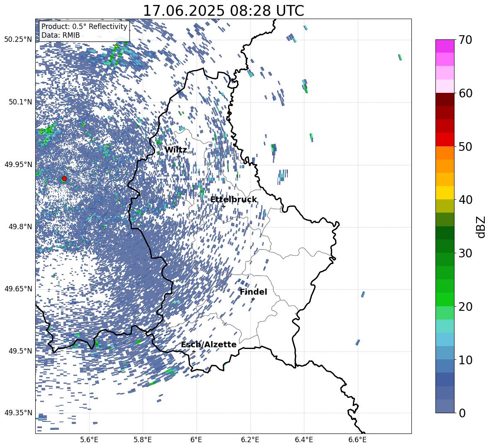Click the dBZ colorbar axis label
The height and width of the screenshot is (448, 491).
click(481, 227)
